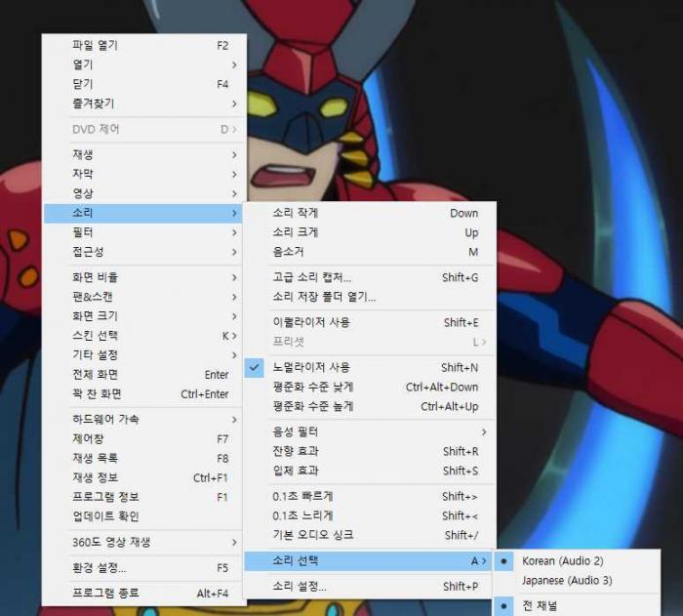The width and height of the screenshot is (683, 616).
Task: Select Japanese (Audio 3) track
Action: (577, 580)
